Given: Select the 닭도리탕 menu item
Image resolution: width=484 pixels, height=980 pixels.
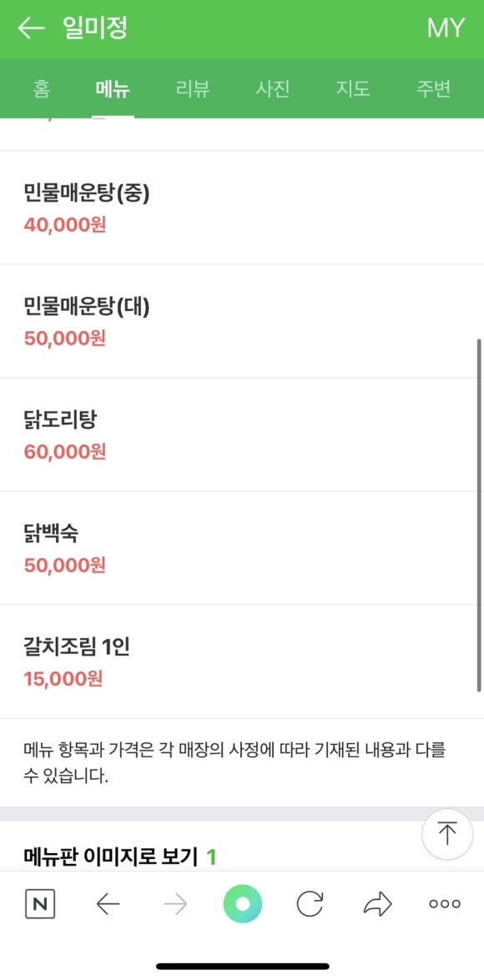Looking at the screenshot, I should (242, 435).
